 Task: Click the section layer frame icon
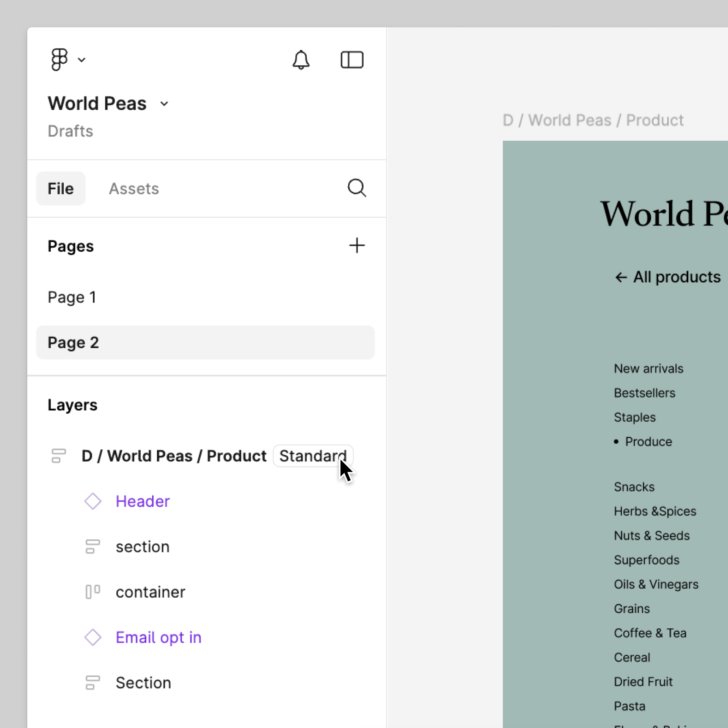click(x=93, y=547)
